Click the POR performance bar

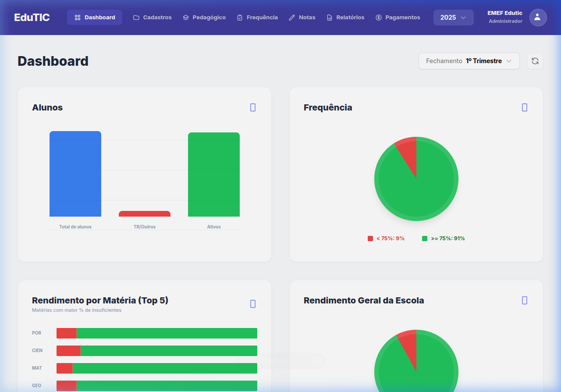[x=156, y=333]
